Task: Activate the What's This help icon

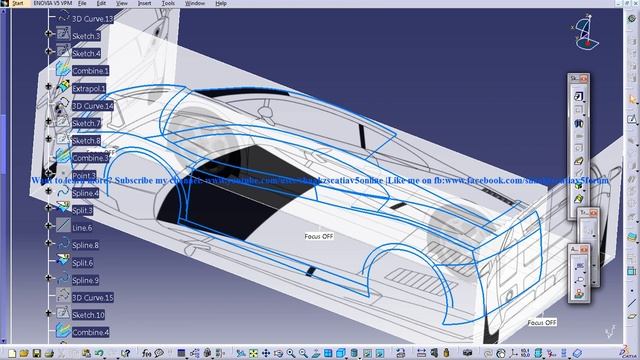Action: pyautogui.click(x=126, y=353)
